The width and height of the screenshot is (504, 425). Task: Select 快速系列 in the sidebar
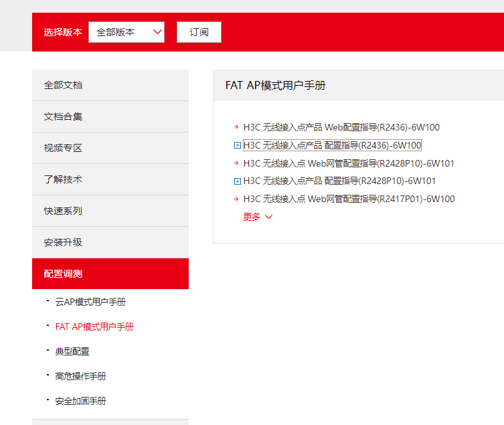pyautogui.click(x=110, y=211)
